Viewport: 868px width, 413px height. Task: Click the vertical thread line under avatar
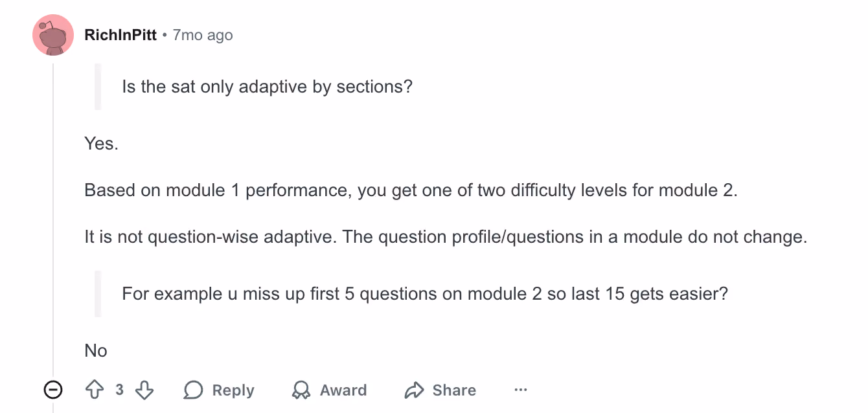point(53,214)
